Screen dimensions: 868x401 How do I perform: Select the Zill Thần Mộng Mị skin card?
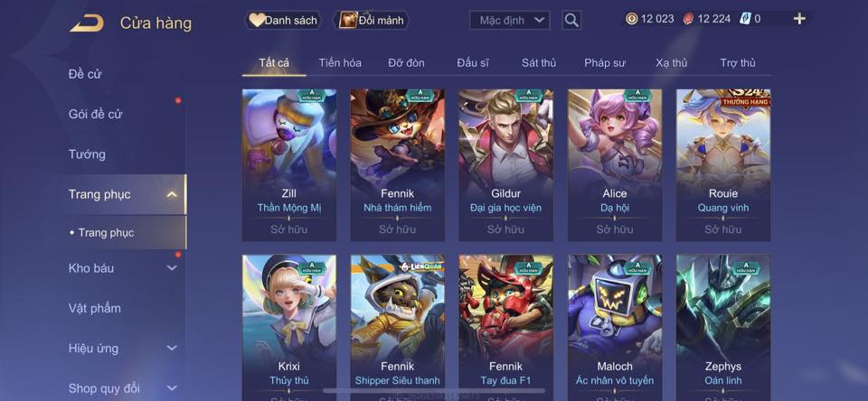point(289,165)
